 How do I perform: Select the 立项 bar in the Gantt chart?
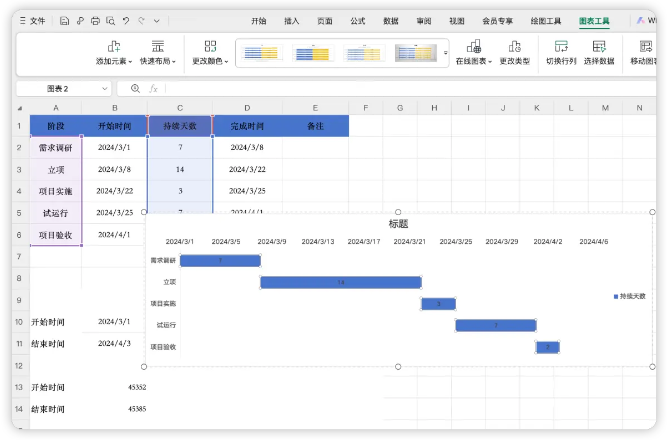(x=341, y=282)
